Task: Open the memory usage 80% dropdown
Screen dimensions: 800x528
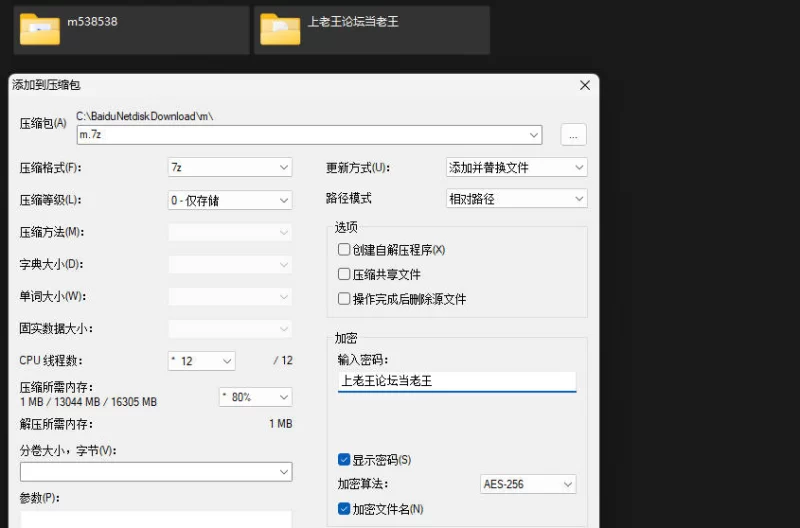Action: click(256, 397)
